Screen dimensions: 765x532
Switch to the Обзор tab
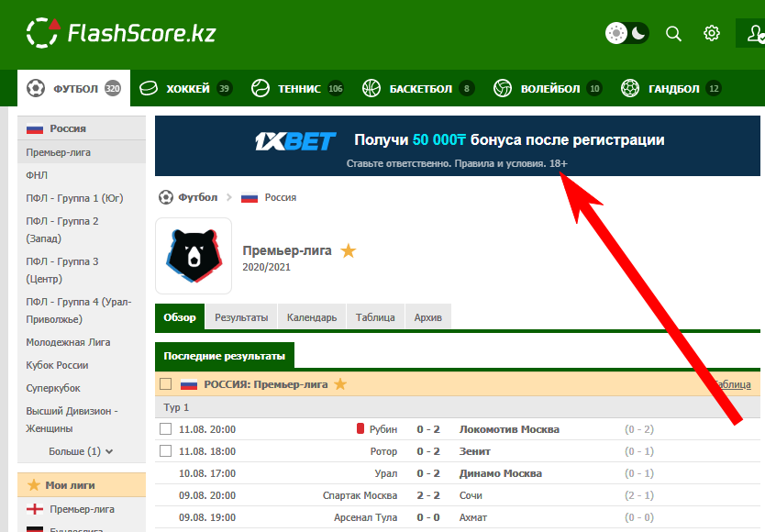[180, 317]
